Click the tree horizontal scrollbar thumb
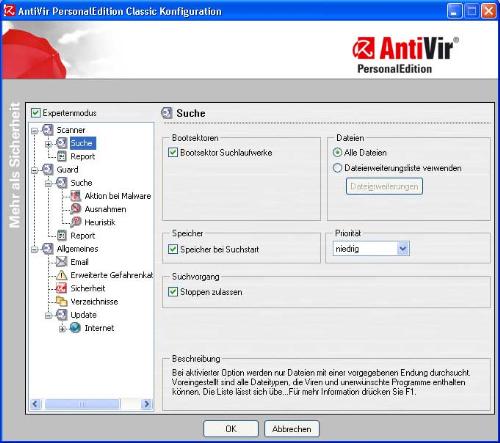Viewport: 500px width, 443px height. point(82,404)
